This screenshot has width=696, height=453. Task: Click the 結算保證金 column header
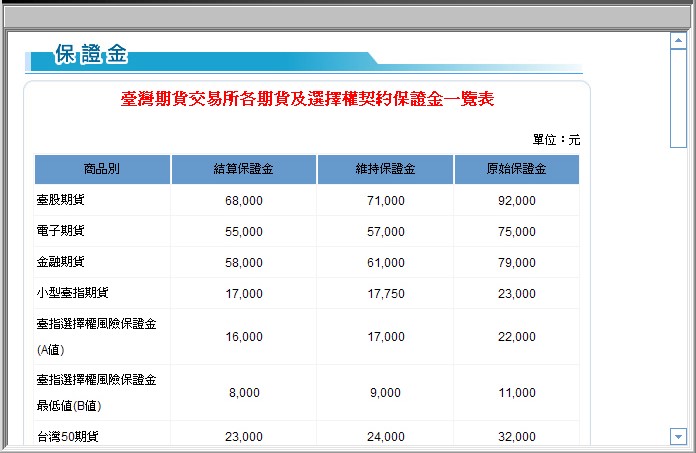(244, 169)
